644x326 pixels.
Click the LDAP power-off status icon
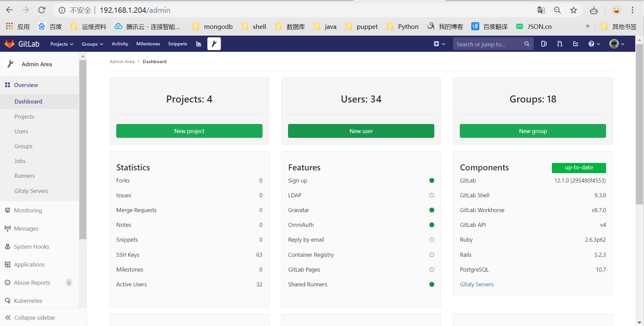(x=432, y=195)
